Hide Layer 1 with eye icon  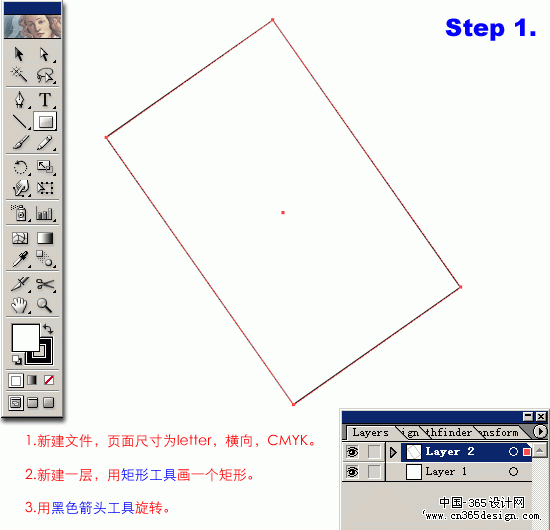click(x=353, y=472)
